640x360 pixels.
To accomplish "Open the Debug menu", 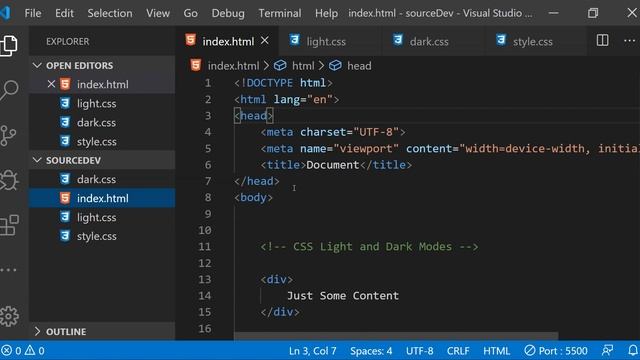I will 228,13.
